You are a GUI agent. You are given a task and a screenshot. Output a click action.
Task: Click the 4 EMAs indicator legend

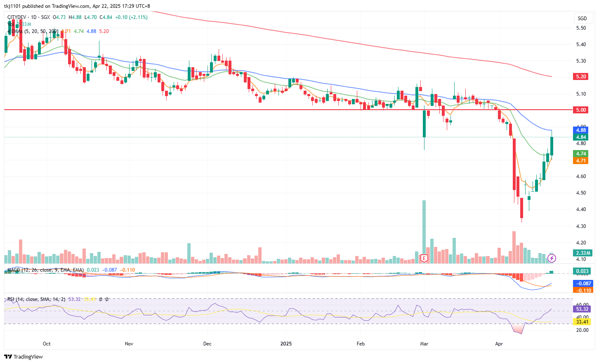(x=33, y=31)
